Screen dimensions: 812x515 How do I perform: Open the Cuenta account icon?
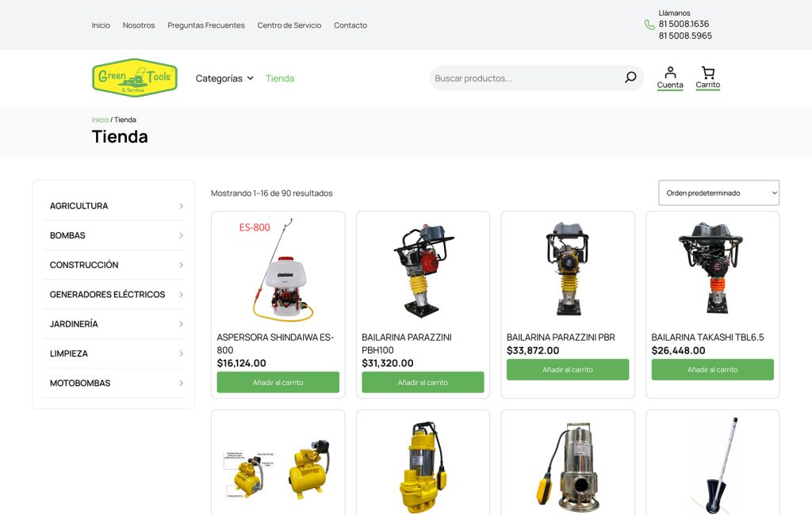point(670,74)
